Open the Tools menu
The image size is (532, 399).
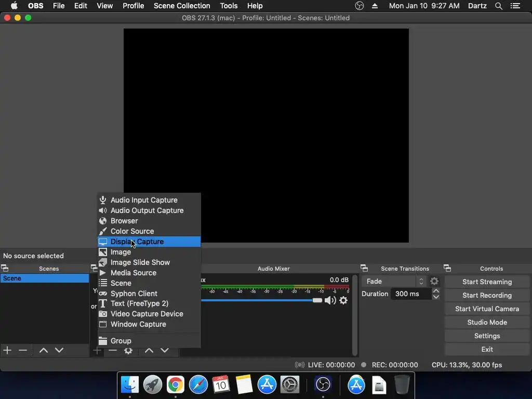click(229, 6)
